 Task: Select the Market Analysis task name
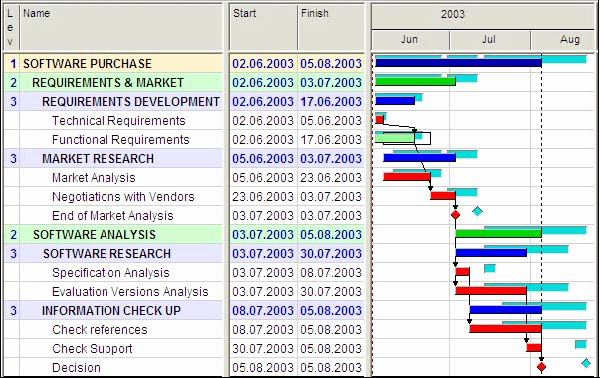(94, 178)
